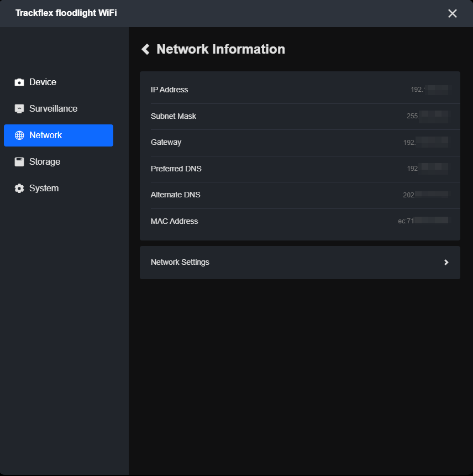Close the Trackflex floodlight WiFi dialog
Screen dimensions: 473x476
[453, 13]
